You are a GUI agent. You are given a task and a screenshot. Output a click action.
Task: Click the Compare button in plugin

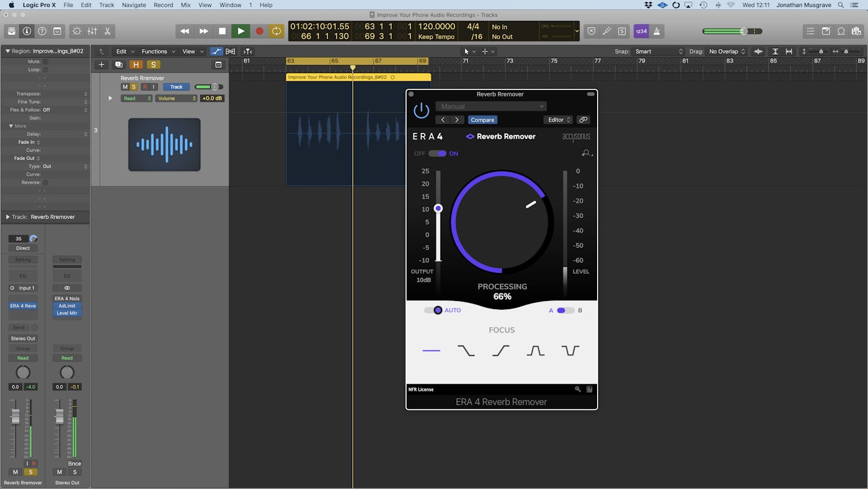tap(482, 120)
